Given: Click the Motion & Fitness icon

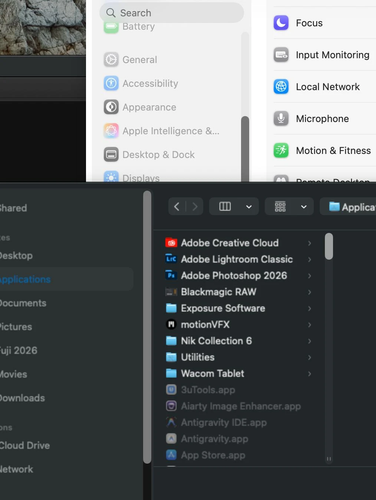Looking at the screenshot, I should [x=281, y=150].
